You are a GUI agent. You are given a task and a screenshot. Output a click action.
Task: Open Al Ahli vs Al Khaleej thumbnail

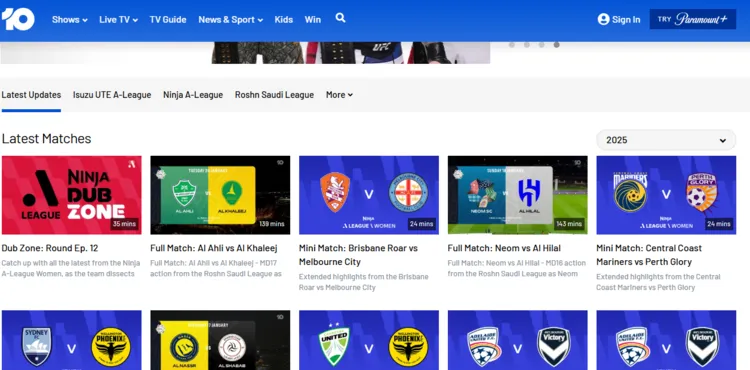click(220, 195)
